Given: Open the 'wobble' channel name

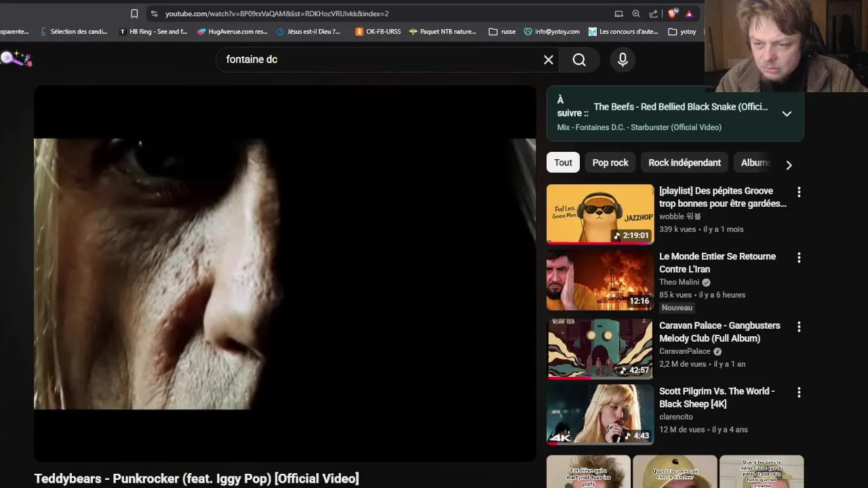Looking at the screenshot, I should (x=680, y=216).
